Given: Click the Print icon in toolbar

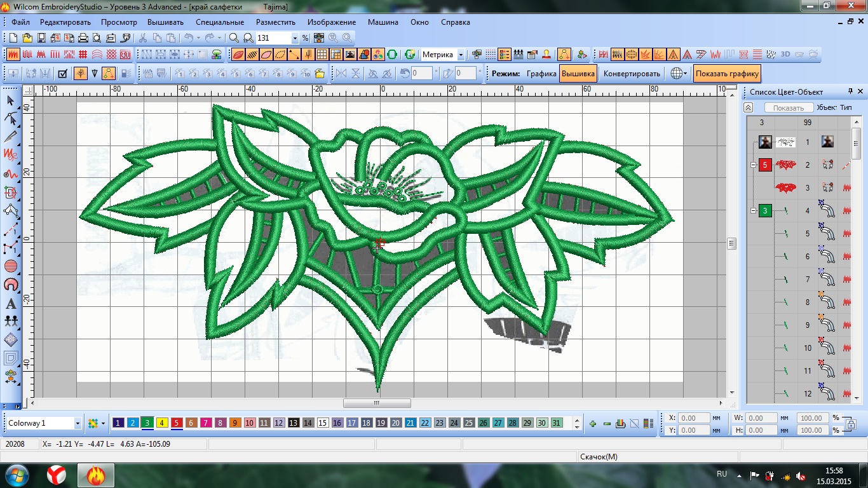Looking at the screenshot, I should coord(83,38).
